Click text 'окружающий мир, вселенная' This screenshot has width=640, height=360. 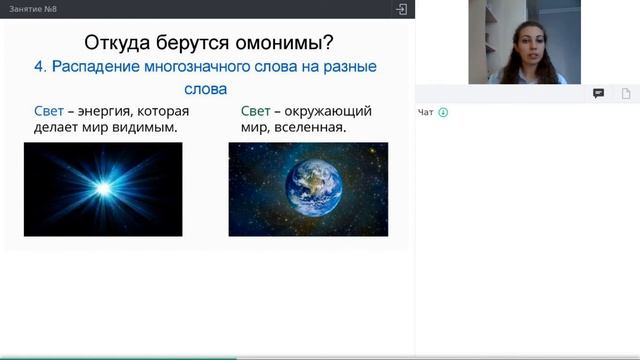click(x=306, y=119)
